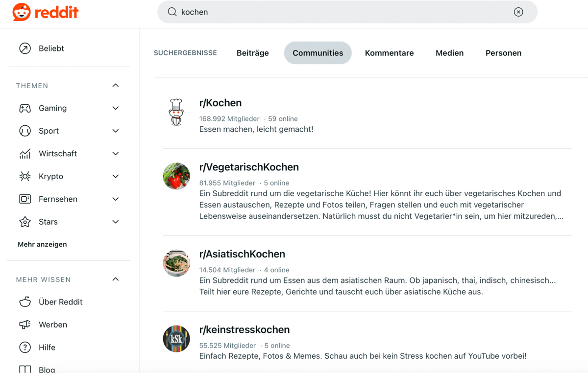588x373 pixels.
Task: Expand the Gaming topic chevron
Action: pos(116,108)
